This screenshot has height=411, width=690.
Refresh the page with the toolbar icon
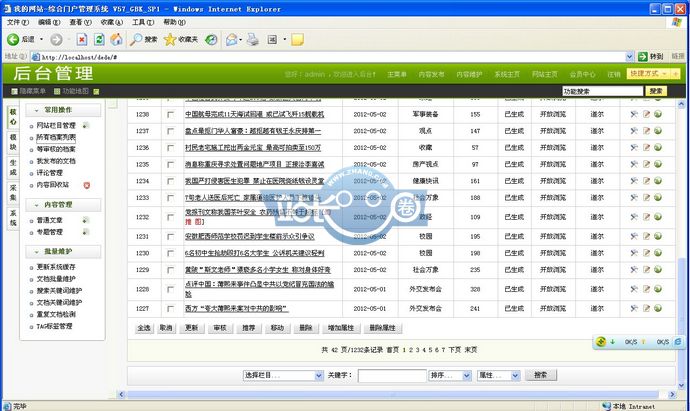click(99, 40)
